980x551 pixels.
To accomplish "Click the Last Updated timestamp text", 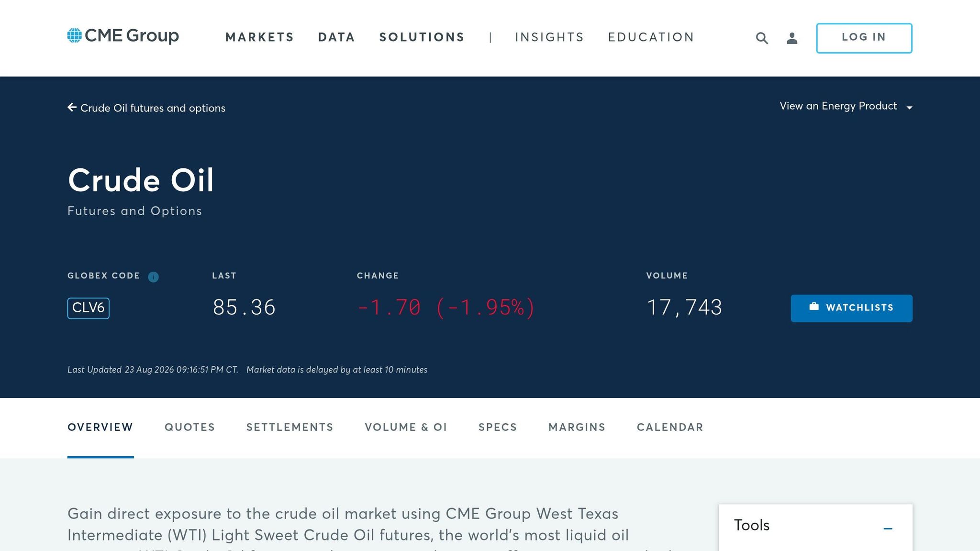I will point(153,370).
